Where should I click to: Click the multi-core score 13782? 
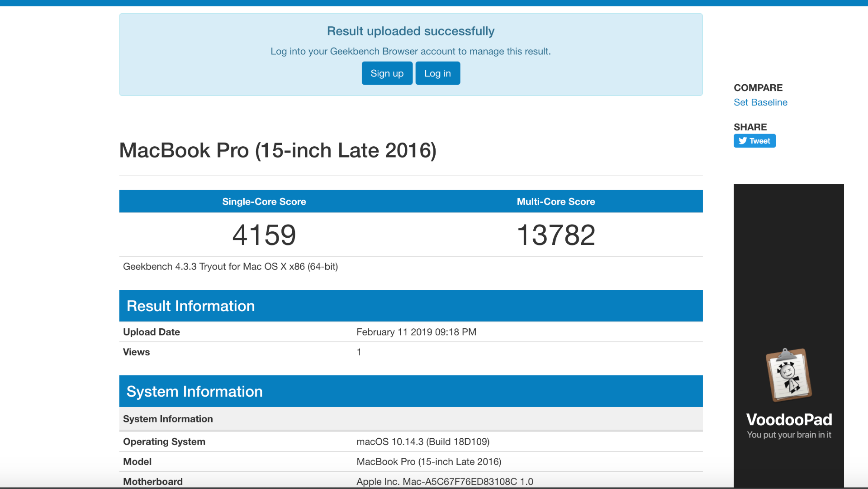click(556, 235)
